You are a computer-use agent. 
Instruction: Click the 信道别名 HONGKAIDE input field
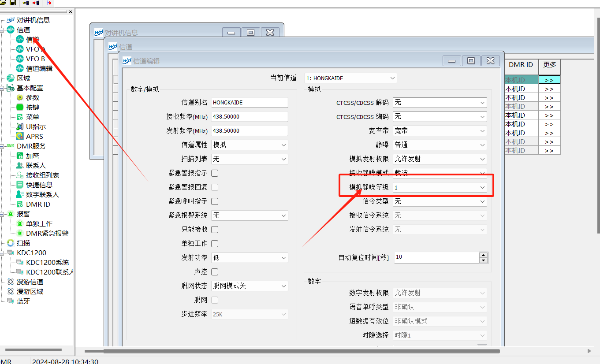coord(249,102)
